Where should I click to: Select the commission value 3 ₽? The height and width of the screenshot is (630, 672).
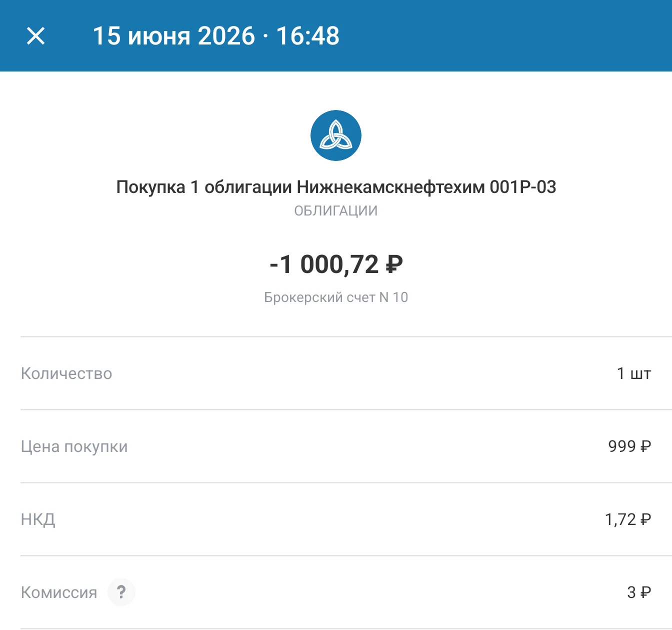coord(639,592)
